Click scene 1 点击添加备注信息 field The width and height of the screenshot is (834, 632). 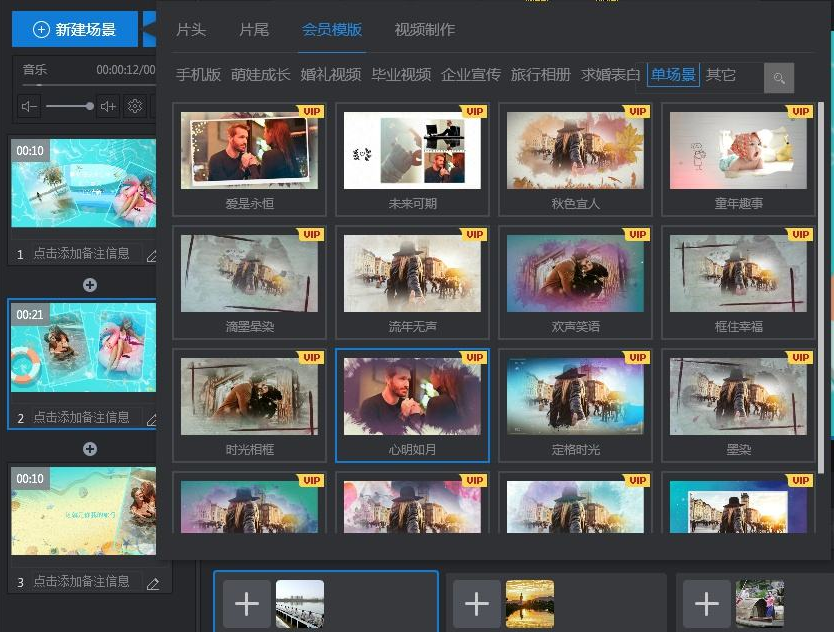[x=82, y=253]
